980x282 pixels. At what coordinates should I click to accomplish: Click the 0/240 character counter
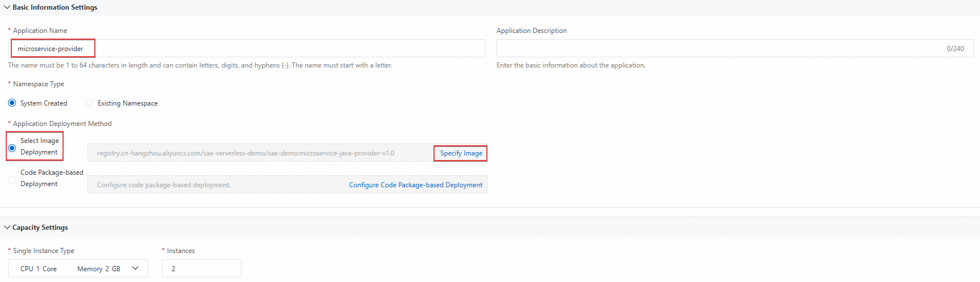point(955,49)
